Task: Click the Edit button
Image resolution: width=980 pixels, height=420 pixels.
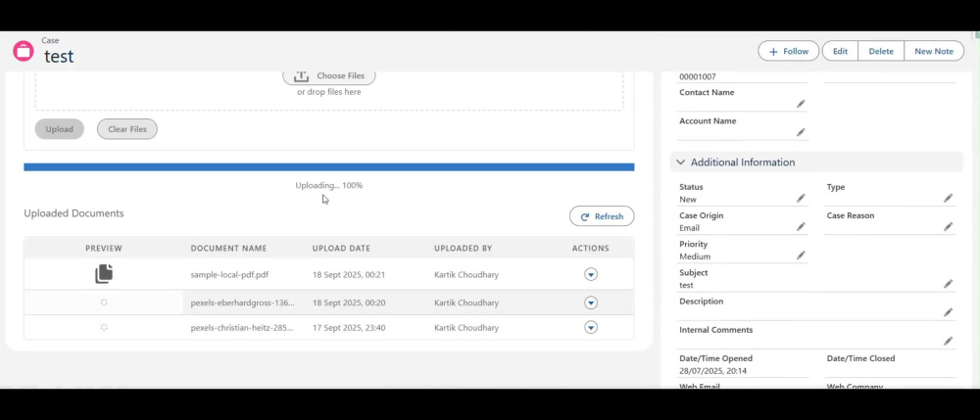Action: click(x=840, y=51)
